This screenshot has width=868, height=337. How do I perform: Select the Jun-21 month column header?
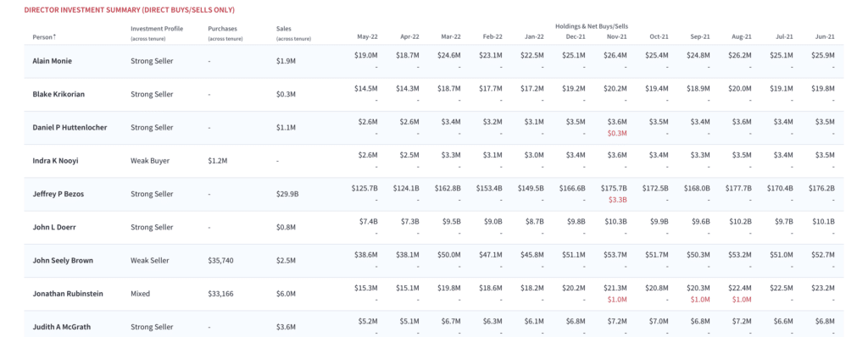[x=825, y=37]
